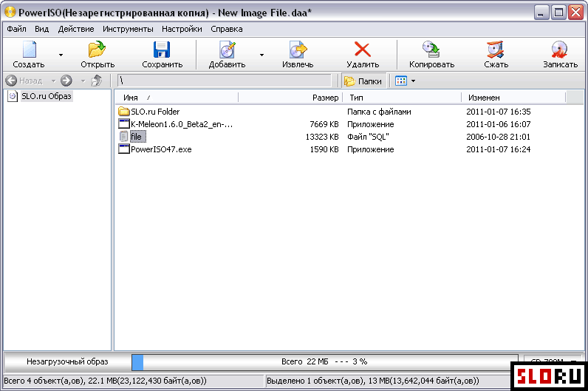588x391 pixels.
Task: Click the 7669 KB size cell
Action: tap(324, 124)
